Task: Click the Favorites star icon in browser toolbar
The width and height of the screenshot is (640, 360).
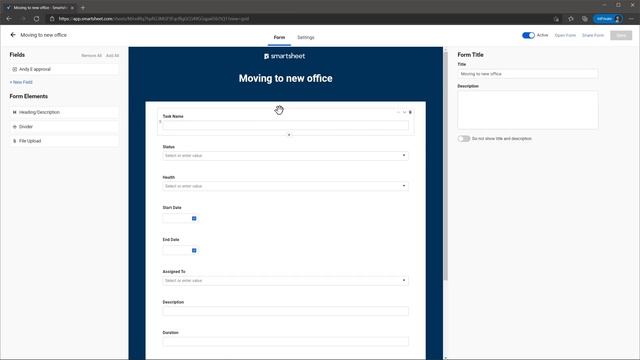Action: (571, 19)
